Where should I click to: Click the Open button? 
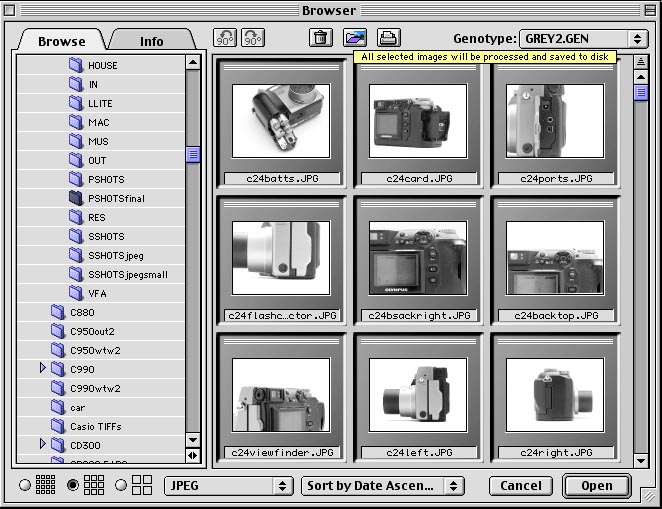point(596,485)
